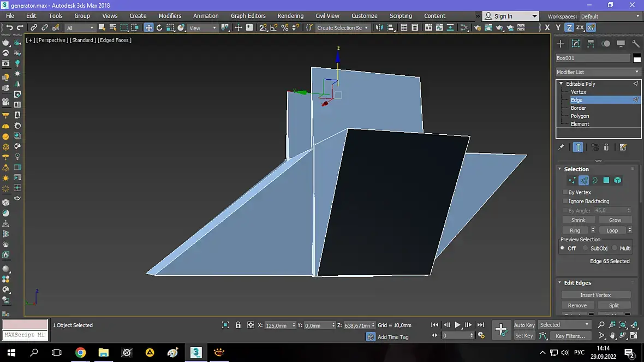Activate the Select and Rotate tool
The width and height of the screenshot is (644, 362).
(x=159, y=28)
